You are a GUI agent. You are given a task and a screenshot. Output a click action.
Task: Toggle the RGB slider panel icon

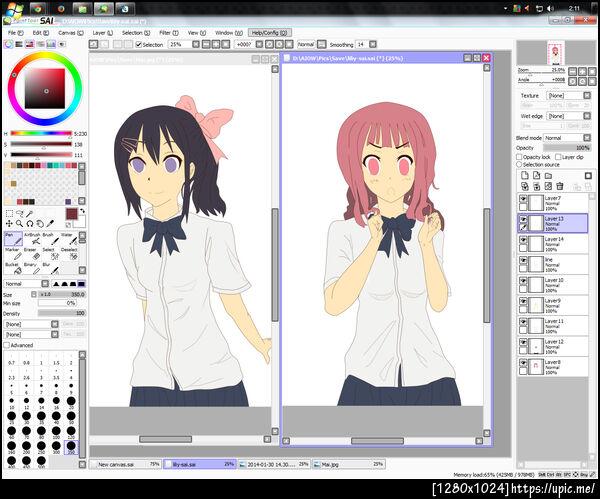click(19, 44)
